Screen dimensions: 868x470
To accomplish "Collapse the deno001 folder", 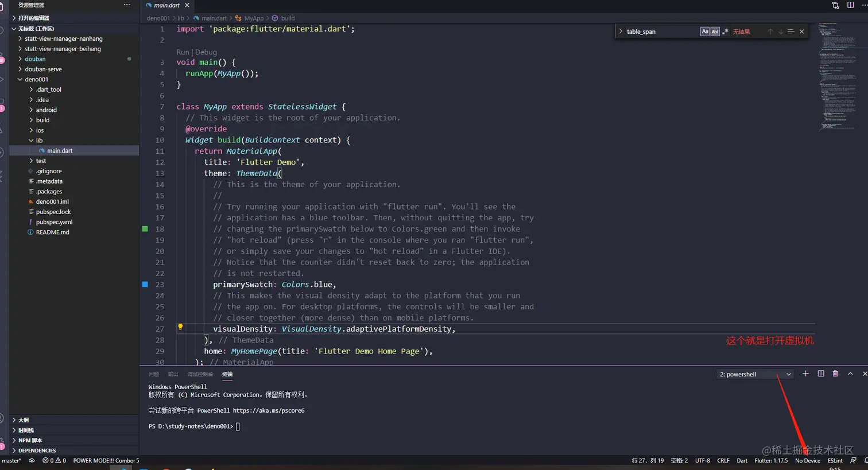I will click(74, 79).
